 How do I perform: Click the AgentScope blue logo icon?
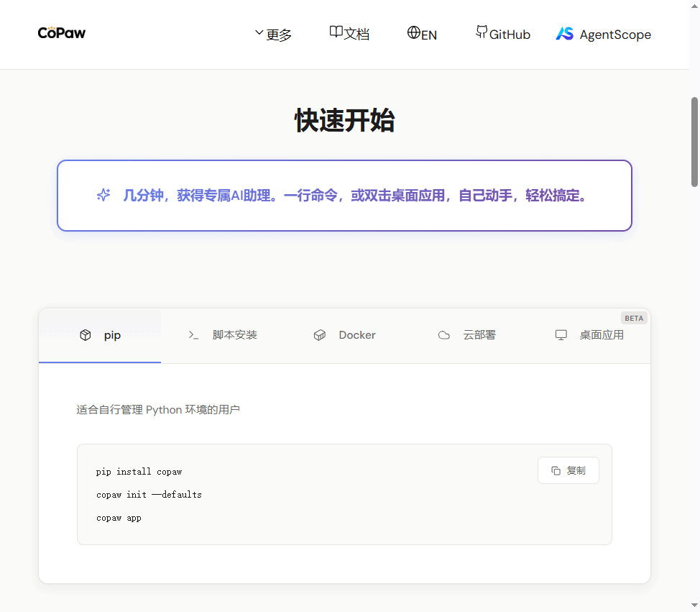(565, 34)
